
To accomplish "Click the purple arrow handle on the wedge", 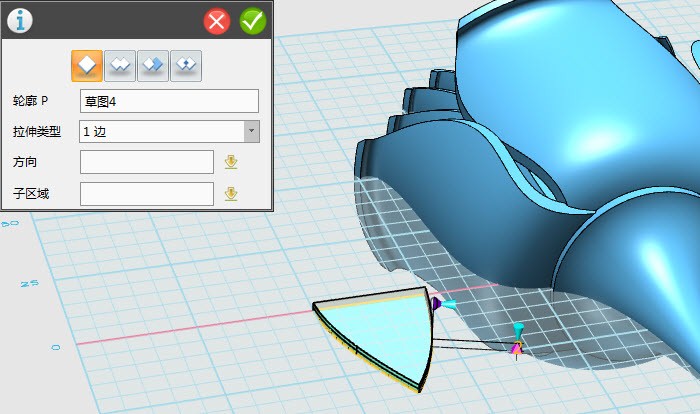I will (x=436, y=302).
